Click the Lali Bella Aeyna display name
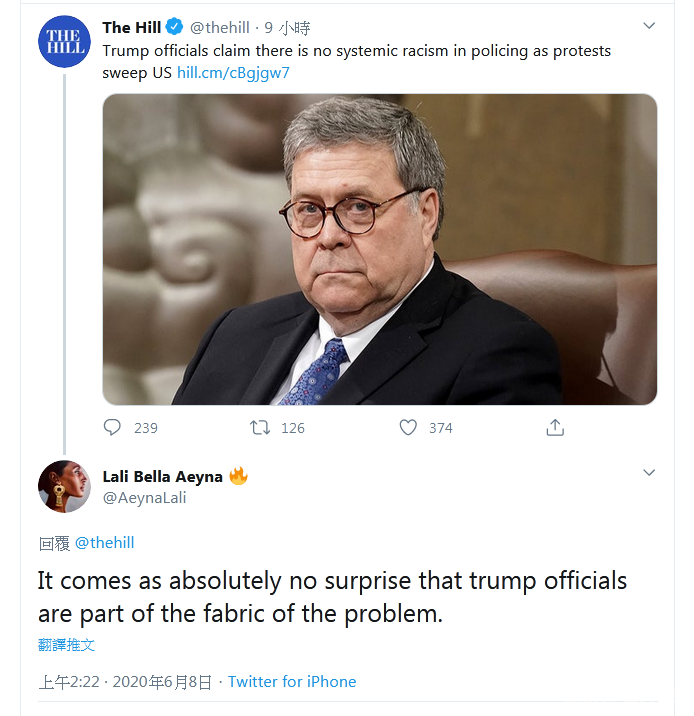The image size is (694, 716). click(162, 476)
